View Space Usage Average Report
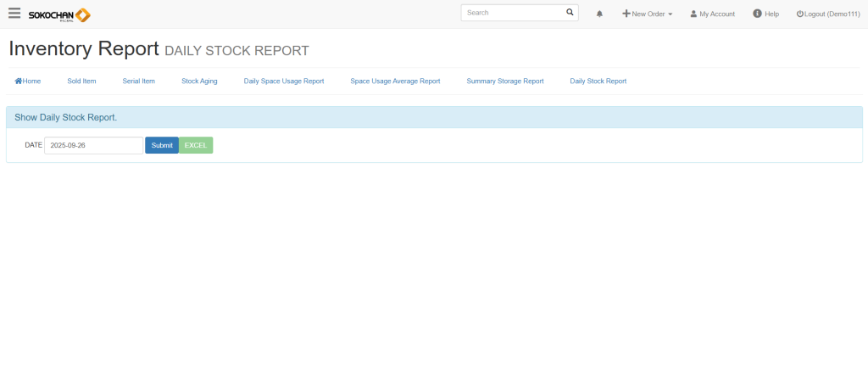 coord(395,81)
